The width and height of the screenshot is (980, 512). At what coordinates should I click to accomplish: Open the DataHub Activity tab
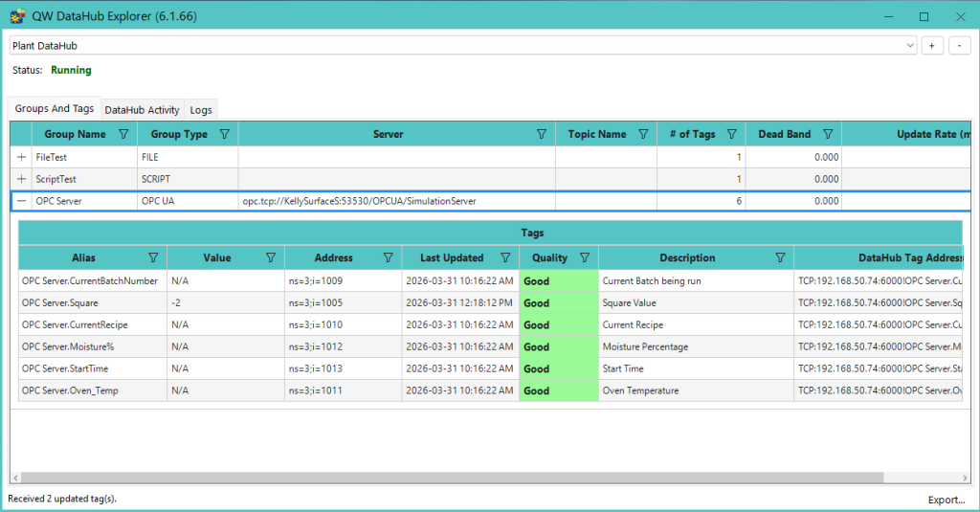[x=142, y=109]
